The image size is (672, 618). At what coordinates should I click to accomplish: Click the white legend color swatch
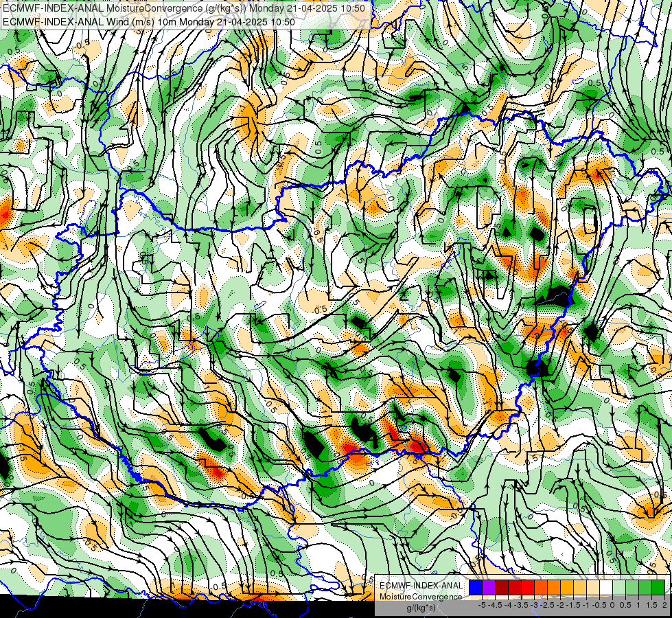click(x=606, y=587)
